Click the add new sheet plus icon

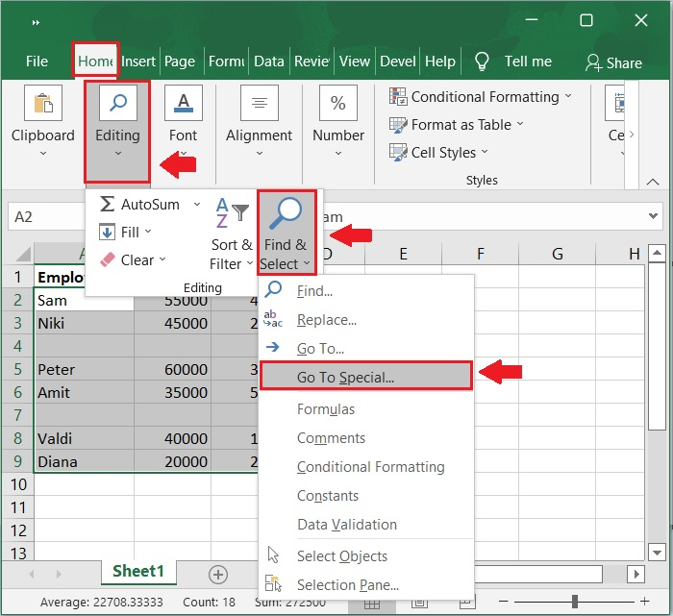tap(218, 574)
